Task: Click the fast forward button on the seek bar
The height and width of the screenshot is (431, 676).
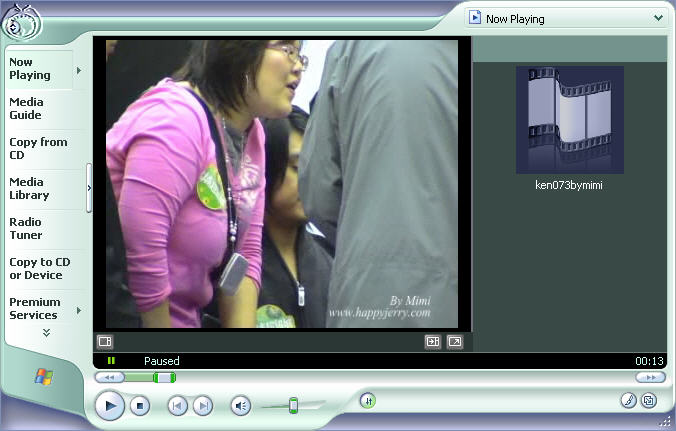Action: coord(651,378)
